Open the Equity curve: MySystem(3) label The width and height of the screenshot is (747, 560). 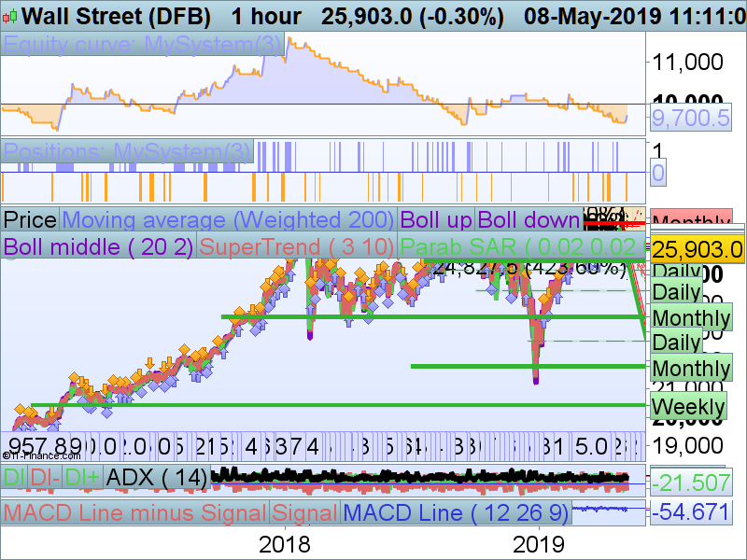143,44
